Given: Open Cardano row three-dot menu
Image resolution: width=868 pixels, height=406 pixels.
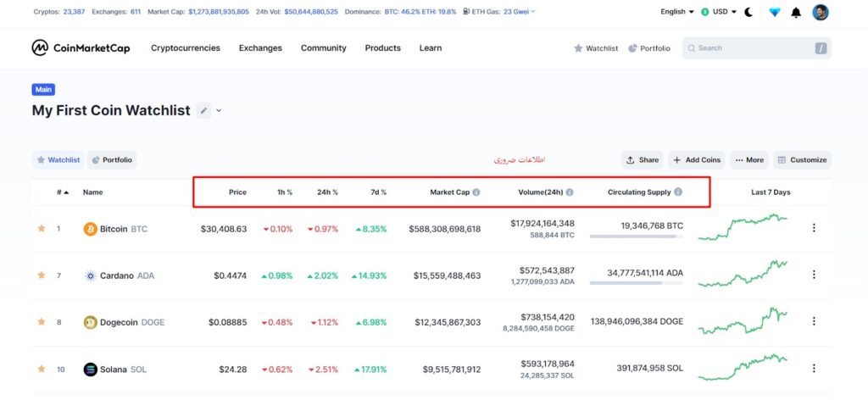Looking at the screenshot, I should click(813, 274).
